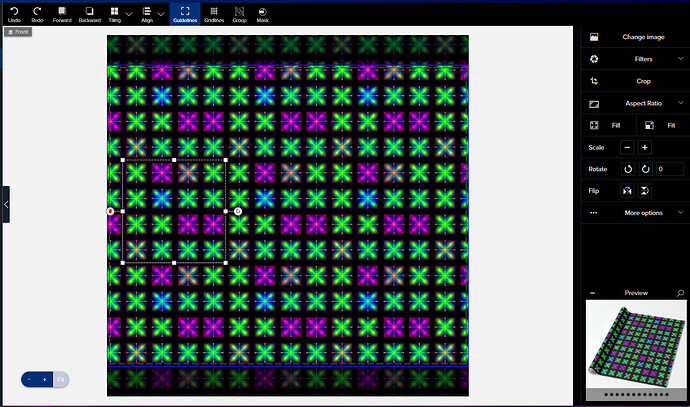Image resolution: width=690 pixels, height=407 pixels.
Task: Click the rotate handle beside selection
Action: point(238,212)
